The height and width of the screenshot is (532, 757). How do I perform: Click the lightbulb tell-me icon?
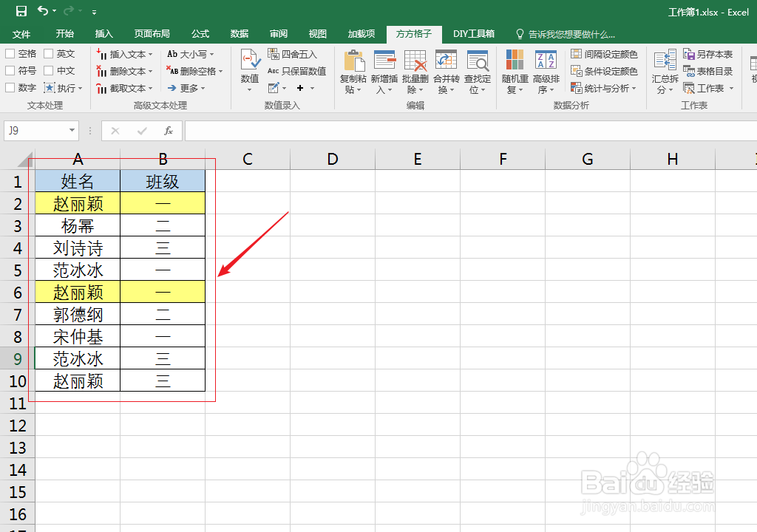(x=520, y=34)
